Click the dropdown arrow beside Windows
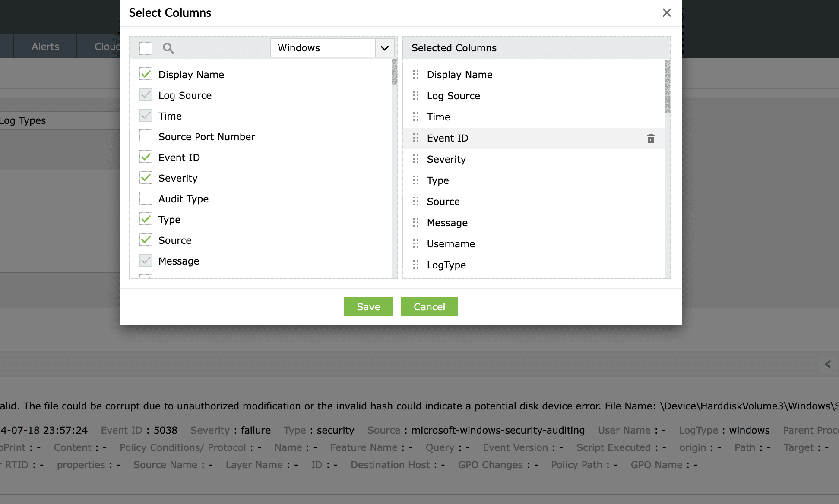Viewport: 839px width, 504px height. pos(385,48)
